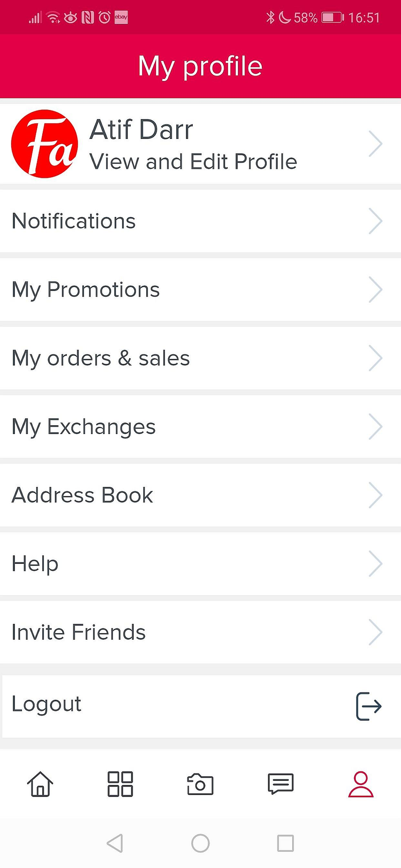This screenshot has width=401, height=868.
Task: Tap the chevron beside Address Book
Action: point(375,495)
